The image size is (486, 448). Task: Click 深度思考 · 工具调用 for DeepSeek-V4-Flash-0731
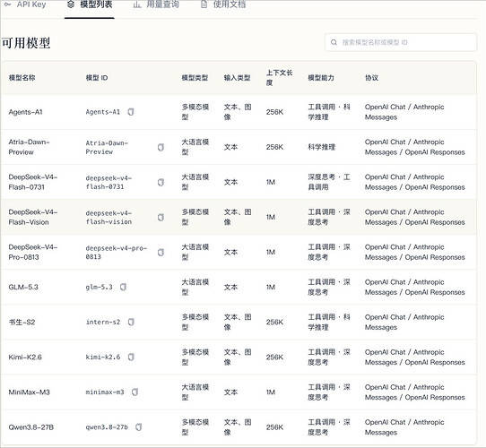coord(329,182)
